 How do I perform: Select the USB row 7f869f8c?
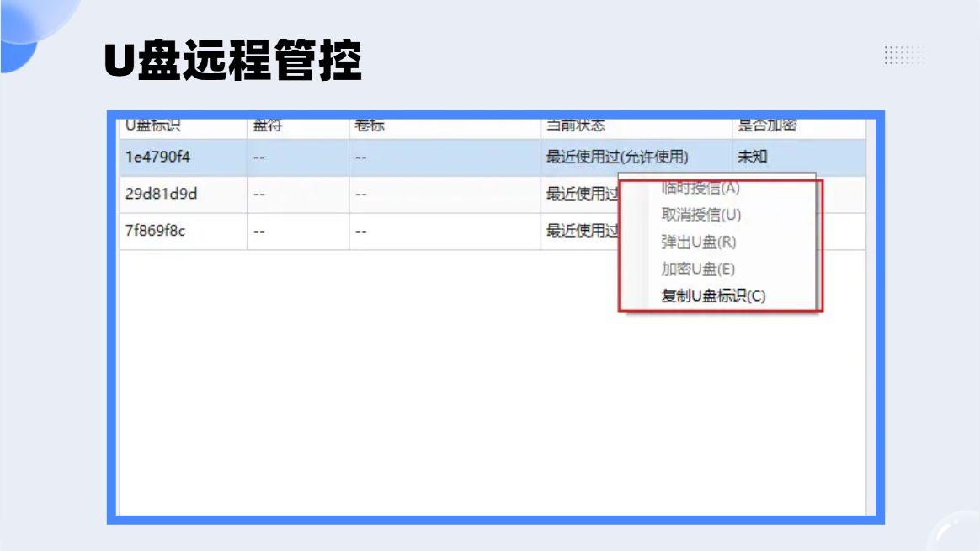(493, 231)
